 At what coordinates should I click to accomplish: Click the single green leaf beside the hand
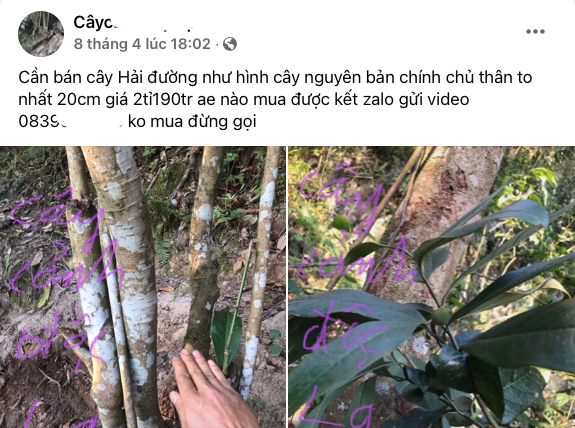click(x=226, y=339)
